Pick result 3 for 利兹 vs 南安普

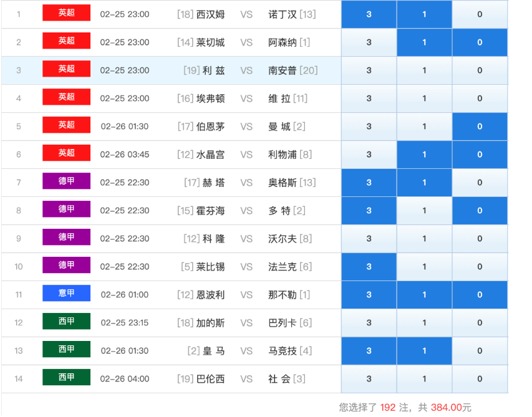[x=369, y=70]
